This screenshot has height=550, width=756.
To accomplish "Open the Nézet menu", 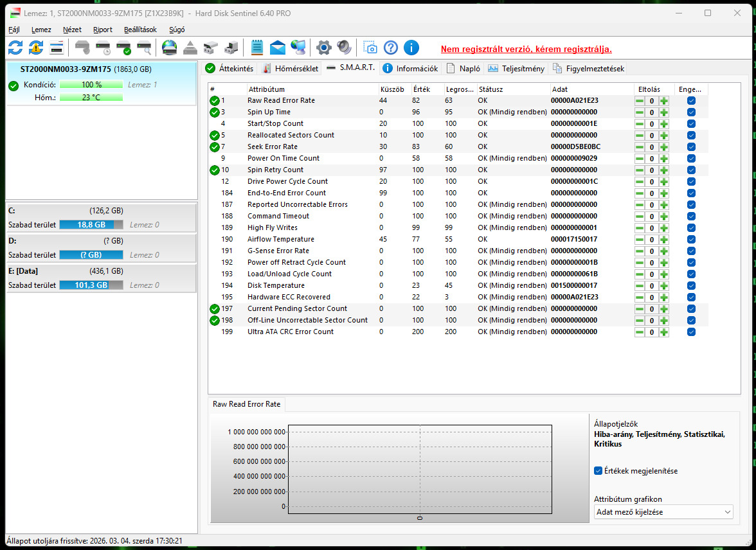I will (x=72, y=30).
